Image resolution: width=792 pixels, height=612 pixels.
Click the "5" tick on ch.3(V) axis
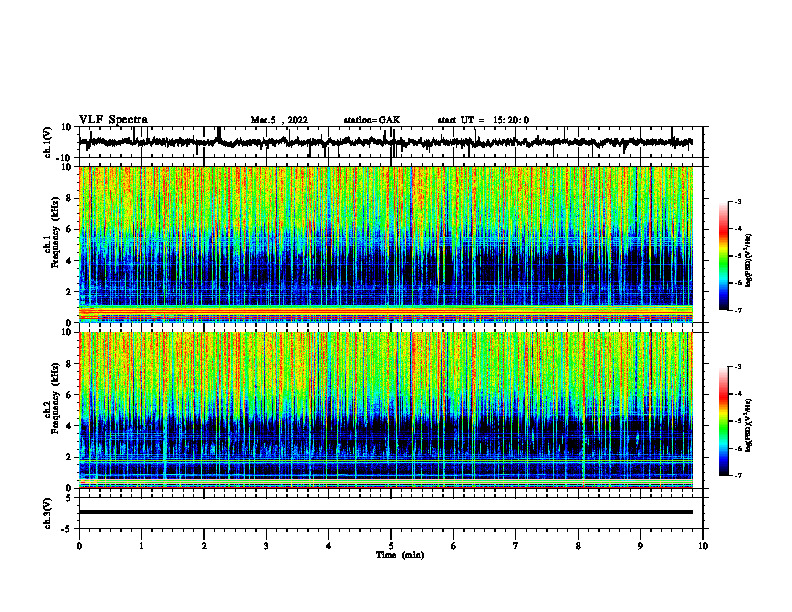(69, 497)
